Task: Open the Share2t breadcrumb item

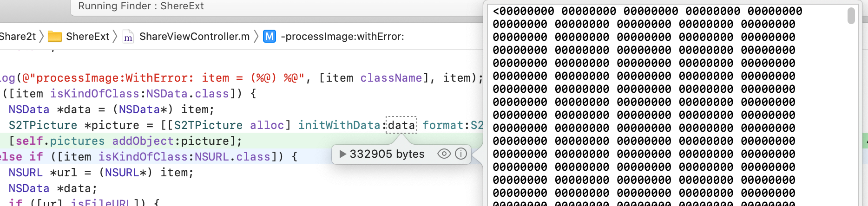Action: click(18, 36)
